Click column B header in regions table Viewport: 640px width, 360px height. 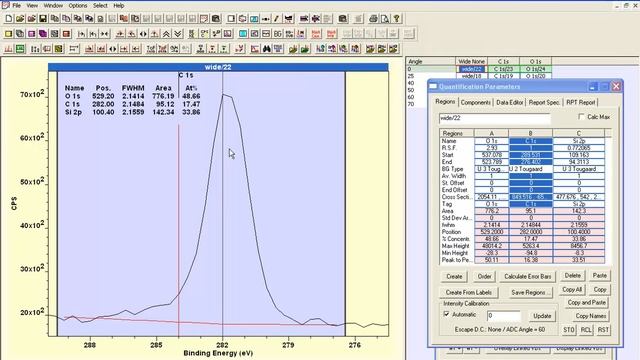click(x=530, y=133)
